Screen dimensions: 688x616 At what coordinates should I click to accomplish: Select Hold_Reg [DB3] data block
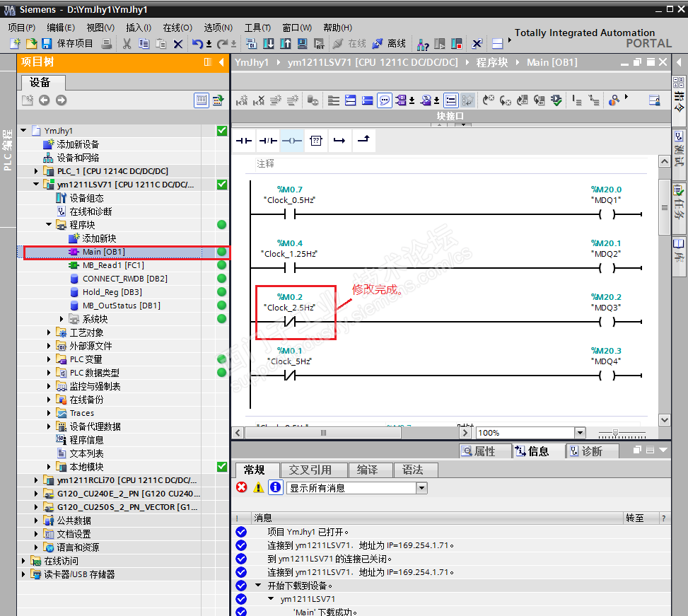(x=112, y=292)
